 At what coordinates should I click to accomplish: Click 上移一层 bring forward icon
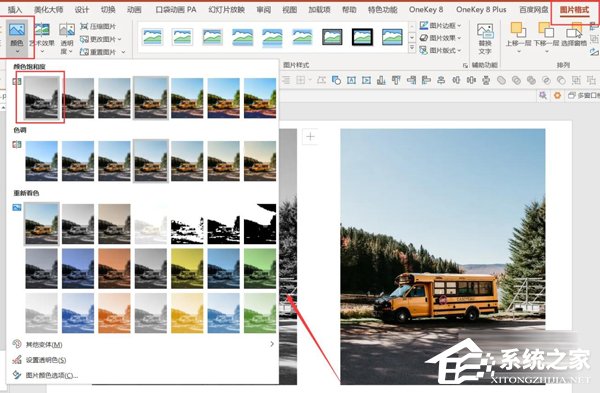tap(518, 37)
